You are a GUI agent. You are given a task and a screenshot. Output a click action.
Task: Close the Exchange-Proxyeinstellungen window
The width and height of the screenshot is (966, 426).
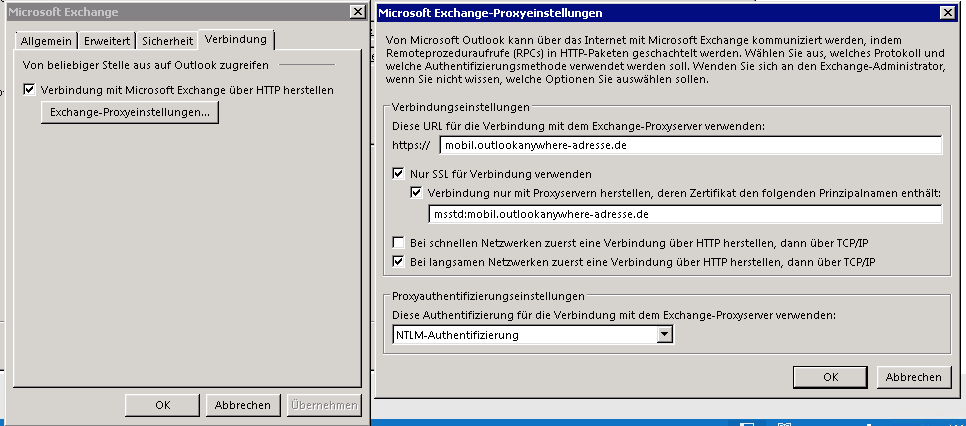tap(947, 12)
